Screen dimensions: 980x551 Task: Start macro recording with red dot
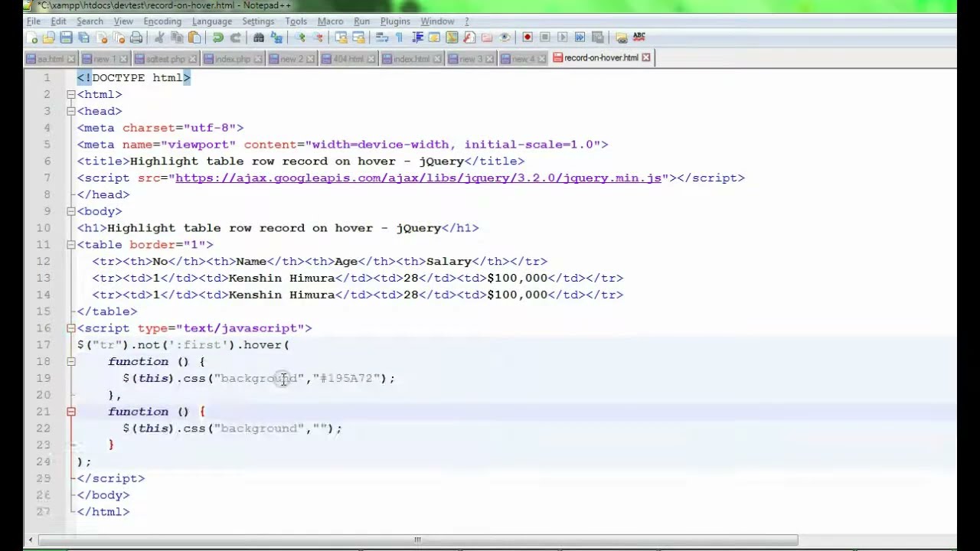(x=528, y=37)
